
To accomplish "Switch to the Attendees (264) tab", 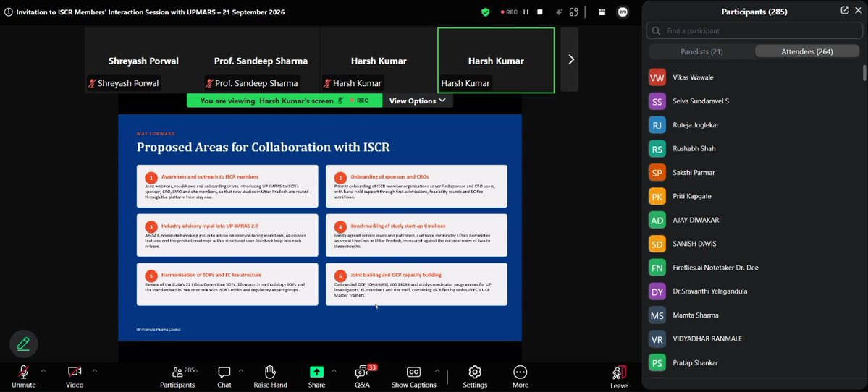I will point(807,51).
